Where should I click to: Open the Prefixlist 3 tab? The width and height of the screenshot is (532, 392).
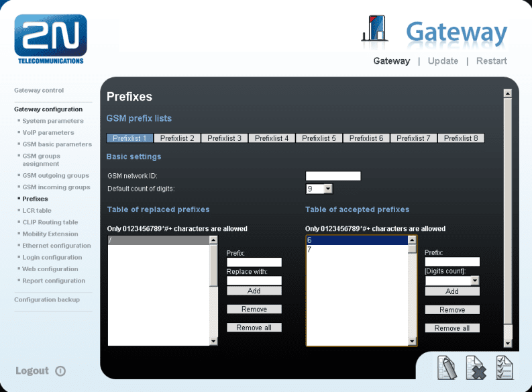click(224, 138)
